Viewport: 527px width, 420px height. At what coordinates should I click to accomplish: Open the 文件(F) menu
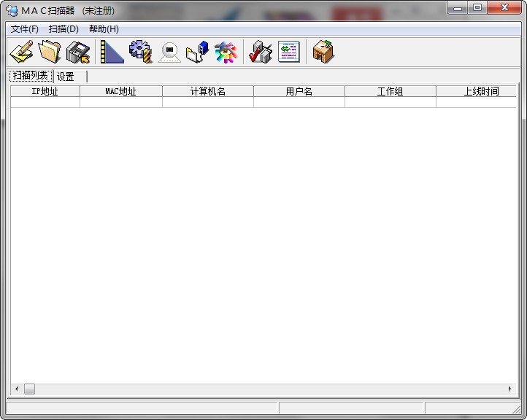click(x=25, y=29)
